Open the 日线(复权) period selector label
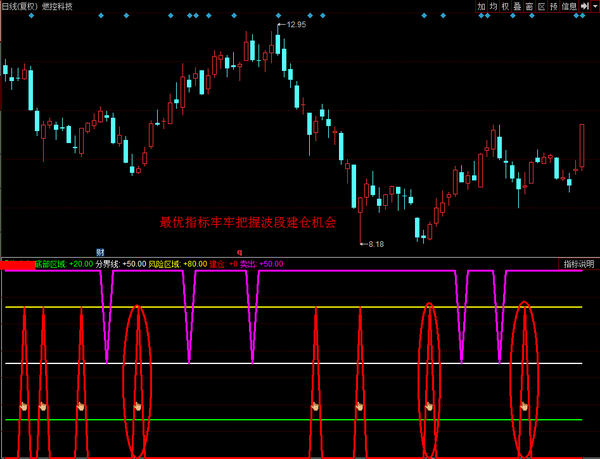The width and height of the screenshot is (600, 459). click(x=21, y=6)
